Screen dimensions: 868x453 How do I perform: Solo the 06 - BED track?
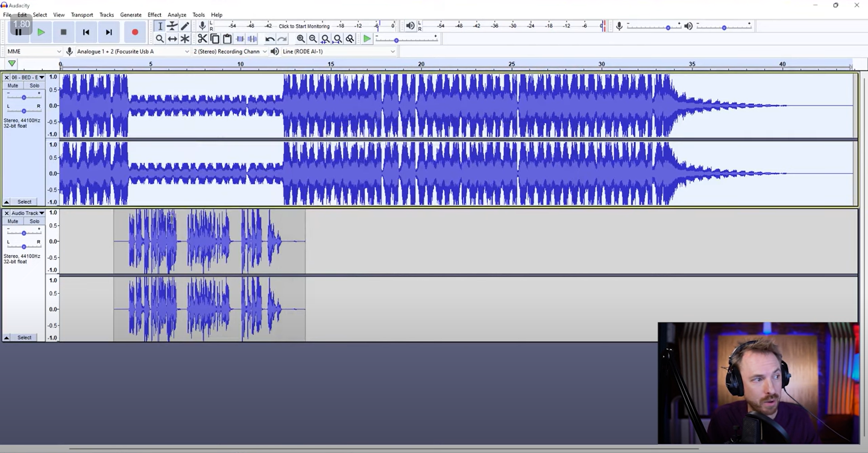coord(34,86)
